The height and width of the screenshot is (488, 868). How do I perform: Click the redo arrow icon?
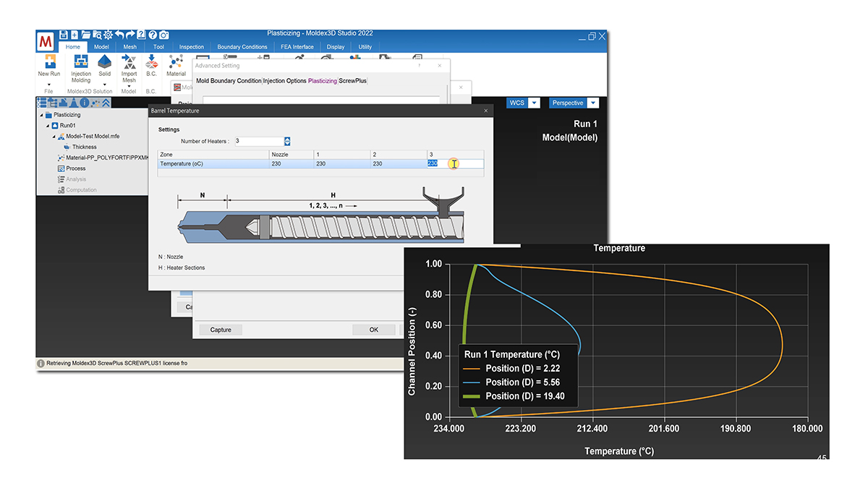coord(130,35)
